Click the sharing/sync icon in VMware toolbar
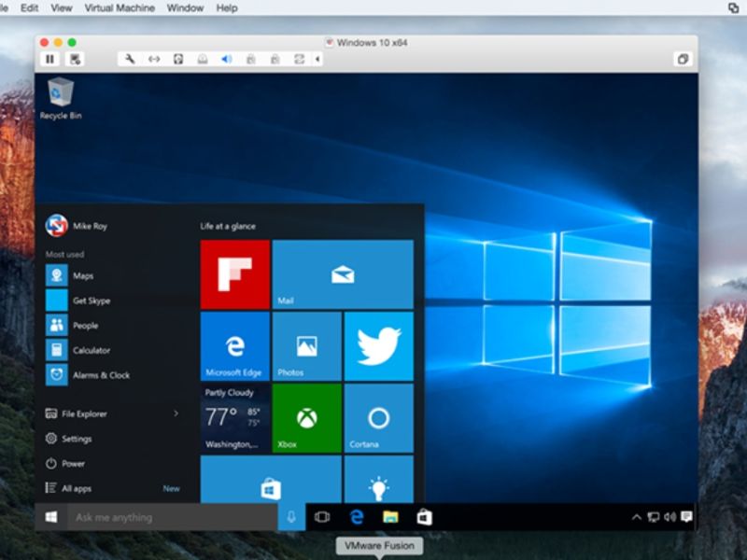Screen dimensions: 747x560 (299, 59)
